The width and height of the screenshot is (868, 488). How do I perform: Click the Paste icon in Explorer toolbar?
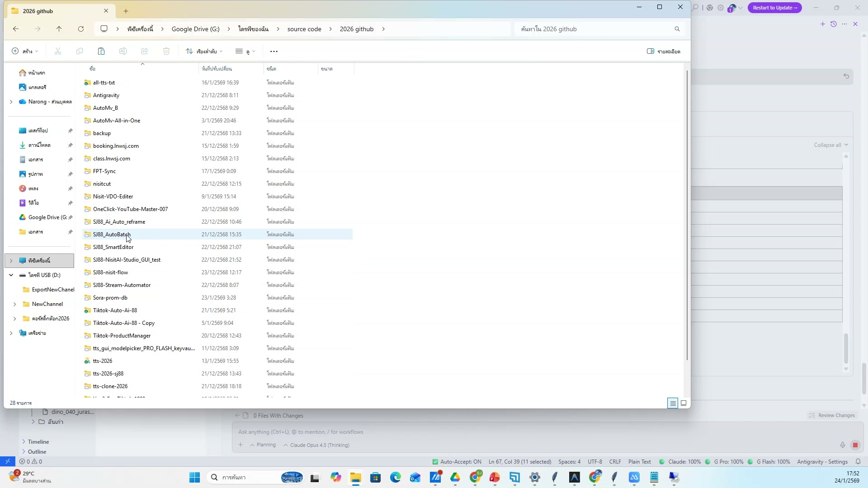click(x=101, y=52)
